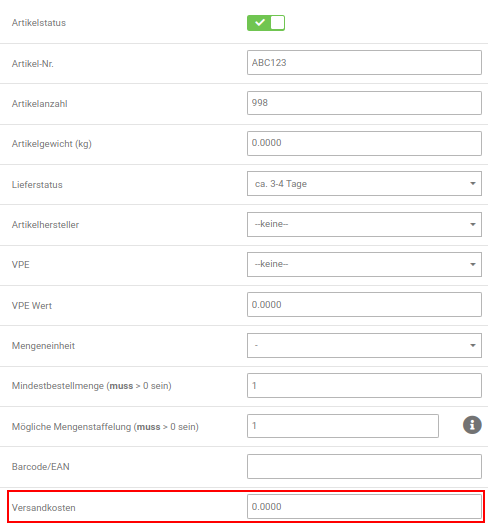488x525 pixels.
Task: Open the VPE dropdown showing --keine--
Action: point(364,265)
